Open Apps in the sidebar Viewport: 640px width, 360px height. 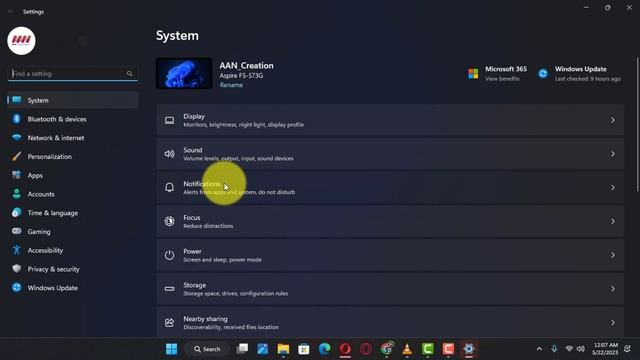(73, 176)
